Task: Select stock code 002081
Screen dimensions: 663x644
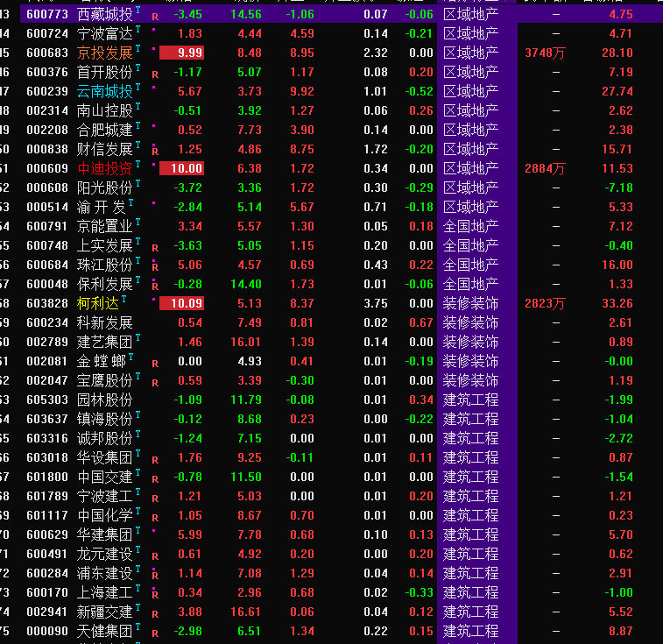Action: click(47, 361)
